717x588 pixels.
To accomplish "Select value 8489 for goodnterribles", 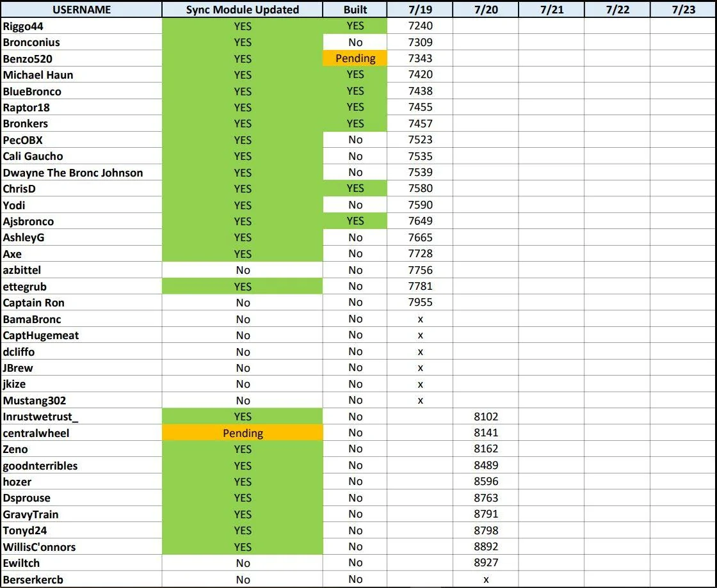I will [x=486, y=465].
